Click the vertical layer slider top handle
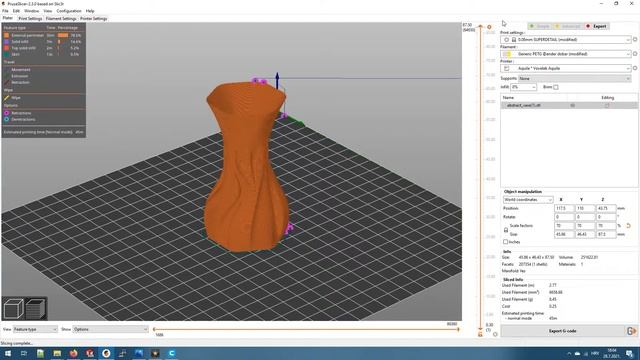 click(x=480, y=27)
